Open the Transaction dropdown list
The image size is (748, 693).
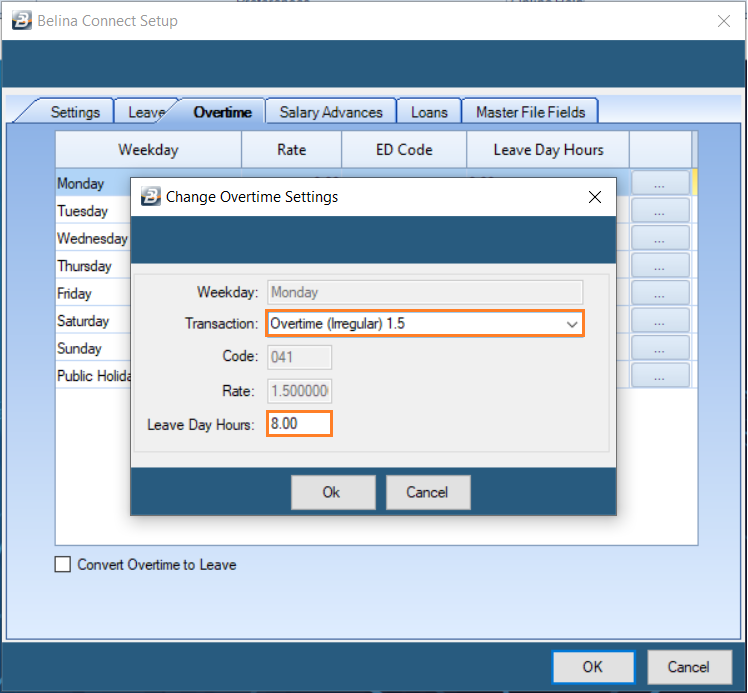(571, 324)
